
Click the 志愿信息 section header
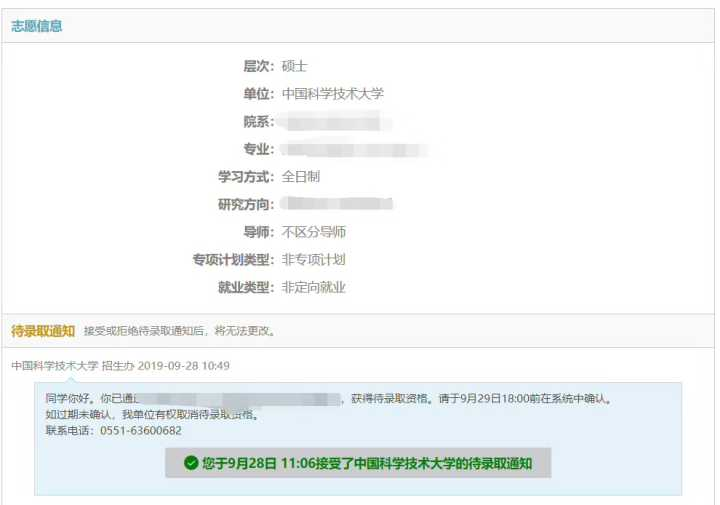tap(37, 26)
